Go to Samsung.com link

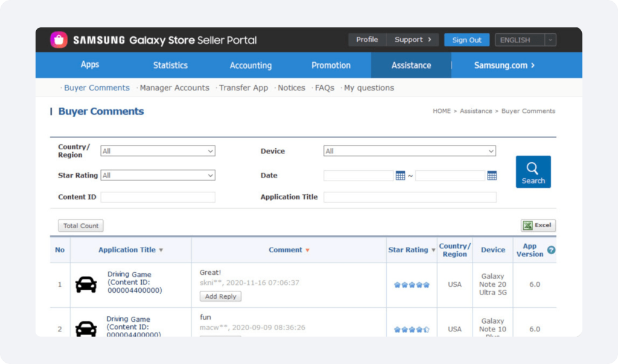click(504, 65)
